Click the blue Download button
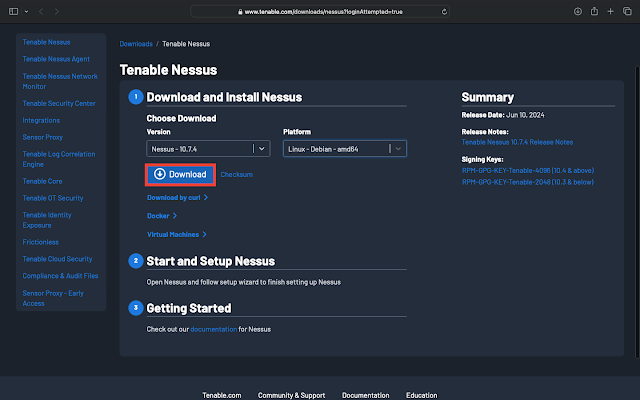Image resolution: width=640 pixels, height=400 pixels. click(x=180, y=175)
